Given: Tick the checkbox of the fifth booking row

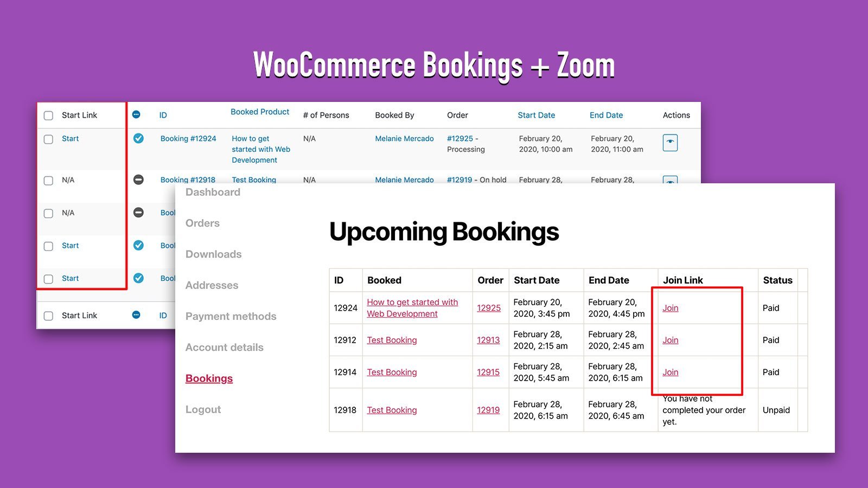Looking at the screenshot, I should [48, 279].
